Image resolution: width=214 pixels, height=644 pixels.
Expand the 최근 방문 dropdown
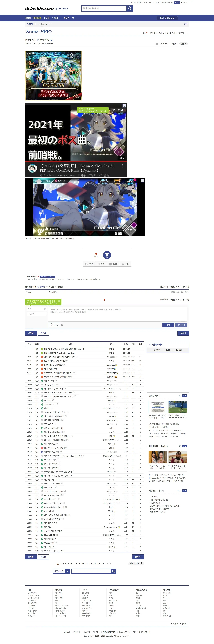[x=35, y=24]
